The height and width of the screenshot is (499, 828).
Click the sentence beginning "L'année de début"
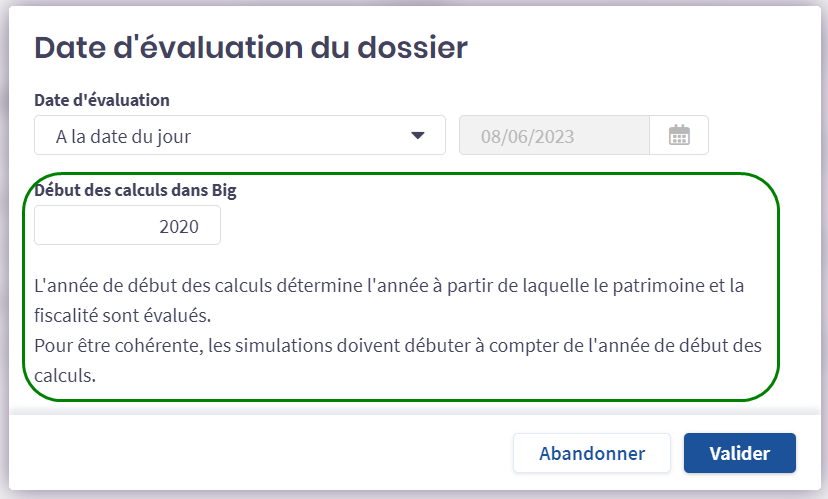click(x=390, y=286)
